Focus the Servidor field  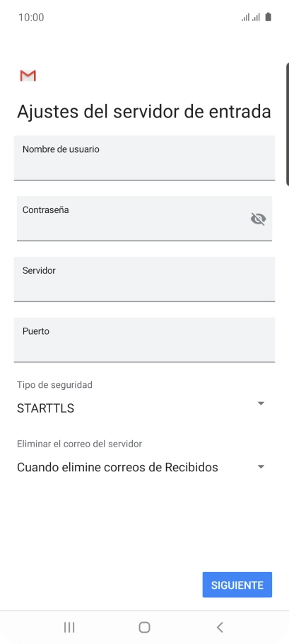(144, 280)
